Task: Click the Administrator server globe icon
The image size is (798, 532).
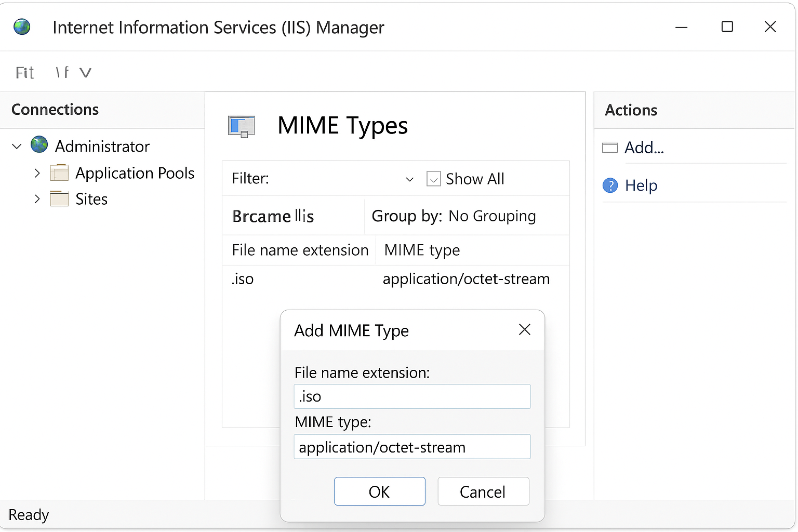Action: click(x=39, y=144)
